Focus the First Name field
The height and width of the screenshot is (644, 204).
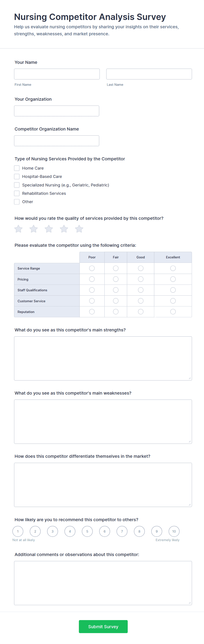(57, 74)
